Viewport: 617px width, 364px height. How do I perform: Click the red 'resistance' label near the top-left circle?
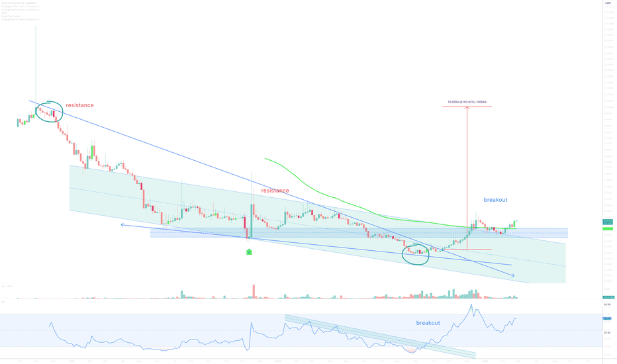tap(79, 105)
